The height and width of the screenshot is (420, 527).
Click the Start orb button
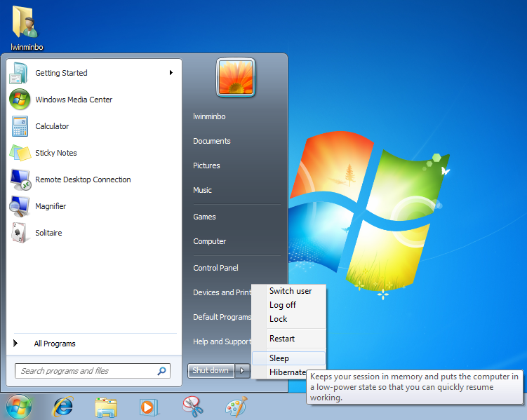[x=19, y=407]
